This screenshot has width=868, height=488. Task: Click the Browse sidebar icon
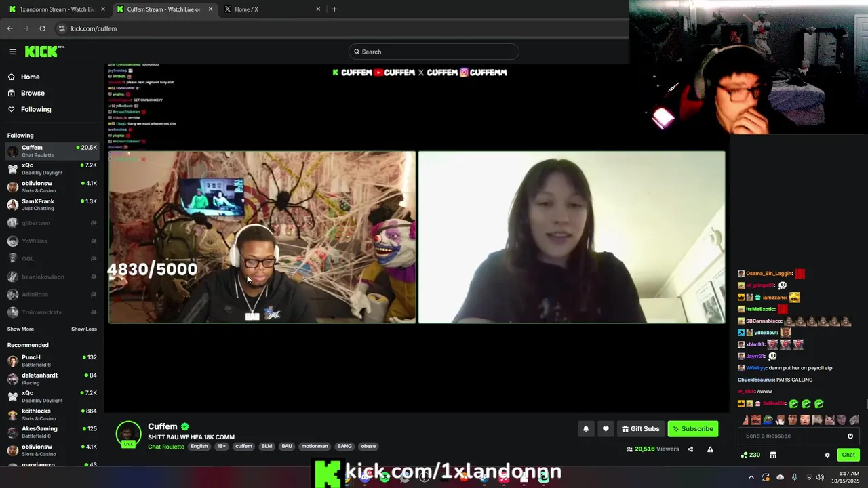(11, 93)
